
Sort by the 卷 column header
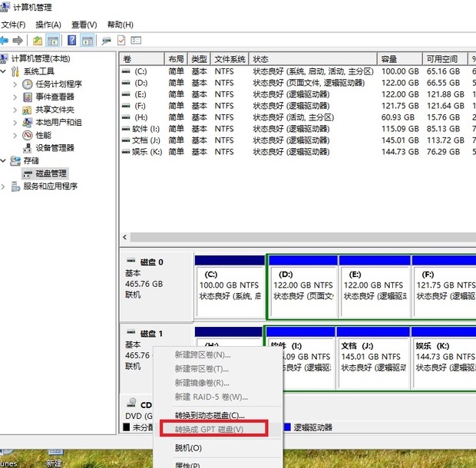click(142, 59)
